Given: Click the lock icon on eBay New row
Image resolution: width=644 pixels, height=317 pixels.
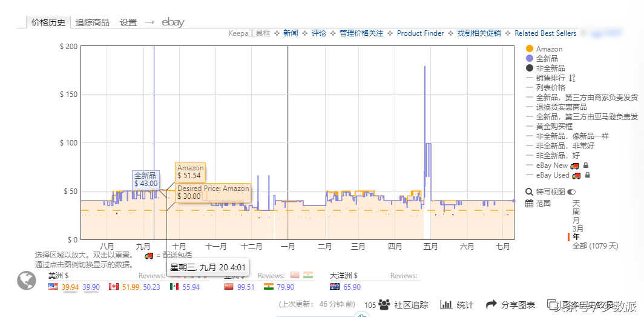Looking at the screenshot, I should tap(586, 165).
